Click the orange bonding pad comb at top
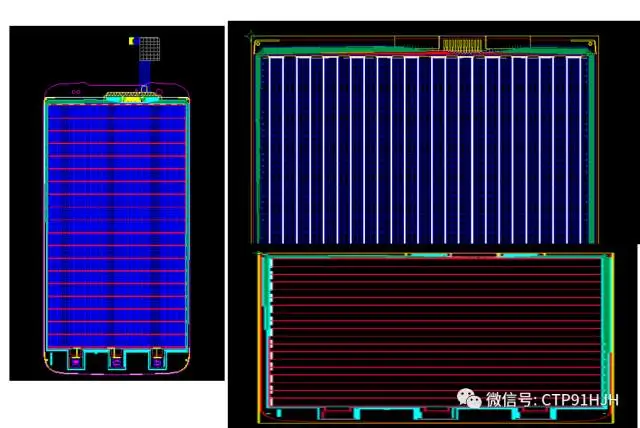The width and height of the screenshot is (640, 428). tap(462, 46)
